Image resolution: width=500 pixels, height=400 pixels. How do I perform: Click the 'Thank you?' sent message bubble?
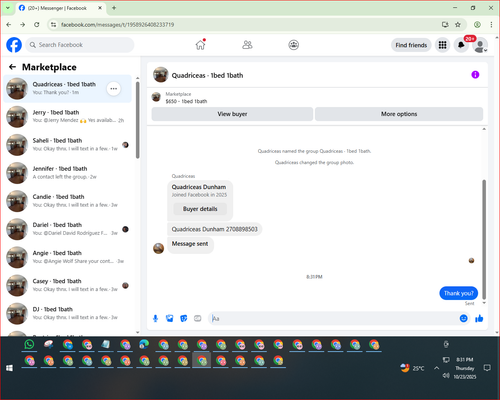click(x=459, y=293)
